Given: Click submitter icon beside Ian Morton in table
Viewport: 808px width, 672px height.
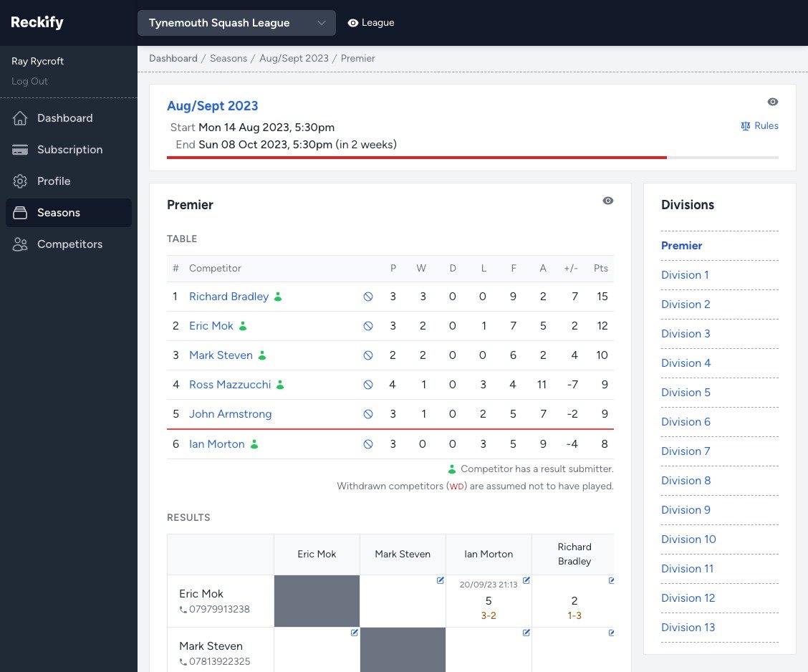Looking at the screenshot, I should coord(254,443).
